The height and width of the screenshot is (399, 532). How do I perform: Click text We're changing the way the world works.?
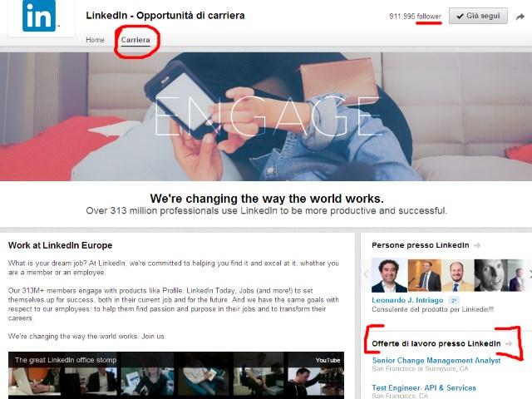click(x=267, y=199)
